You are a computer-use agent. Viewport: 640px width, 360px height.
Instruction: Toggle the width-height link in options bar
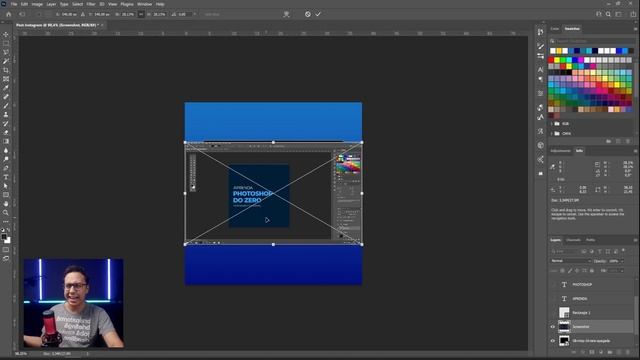click(141, 14)
